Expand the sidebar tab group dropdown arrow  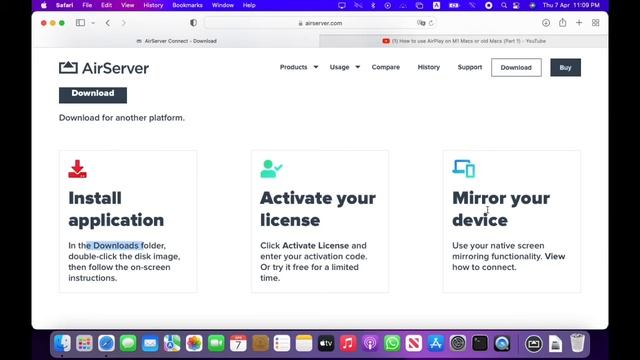93,23
